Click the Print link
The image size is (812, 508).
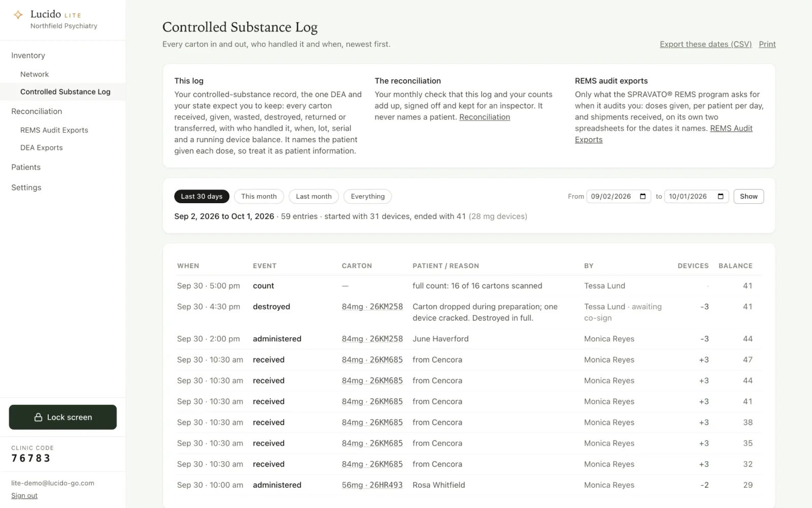[767, 44]
